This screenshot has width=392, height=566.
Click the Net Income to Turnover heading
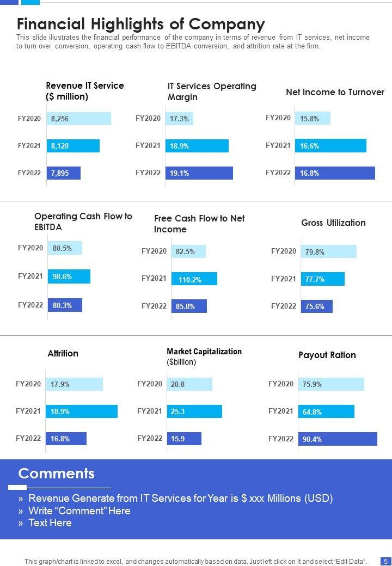335,93
